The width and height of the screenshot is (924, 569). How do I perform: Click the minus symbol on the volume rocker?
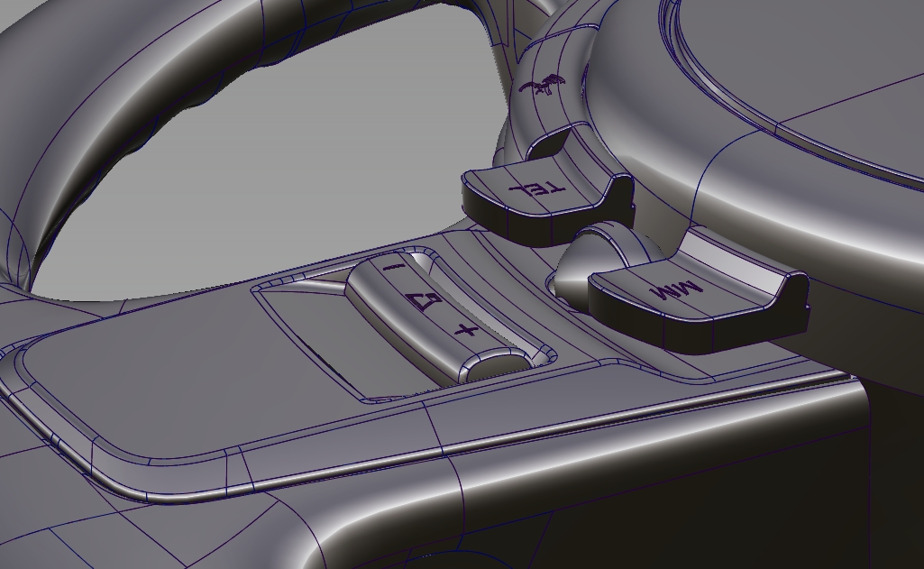(394, 268)
